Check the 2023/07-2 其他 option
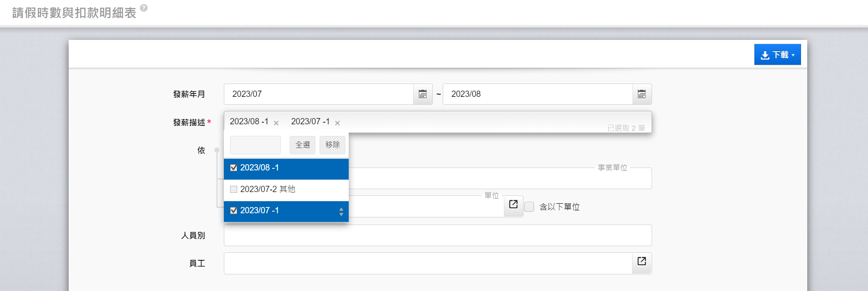Screen dimensions: 868x291 [x=234, y=190]
